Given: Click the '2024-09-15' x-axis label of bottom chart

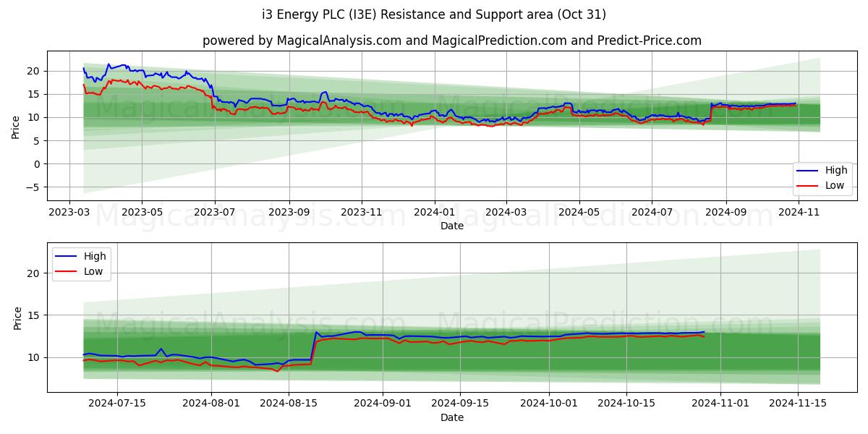Looking at the screenshot, I should (x=460, y=404).
